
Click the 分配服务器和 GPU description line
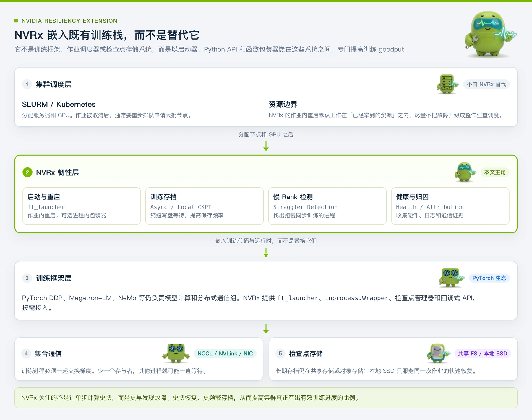pyautogui.click(x=108, y=115)
